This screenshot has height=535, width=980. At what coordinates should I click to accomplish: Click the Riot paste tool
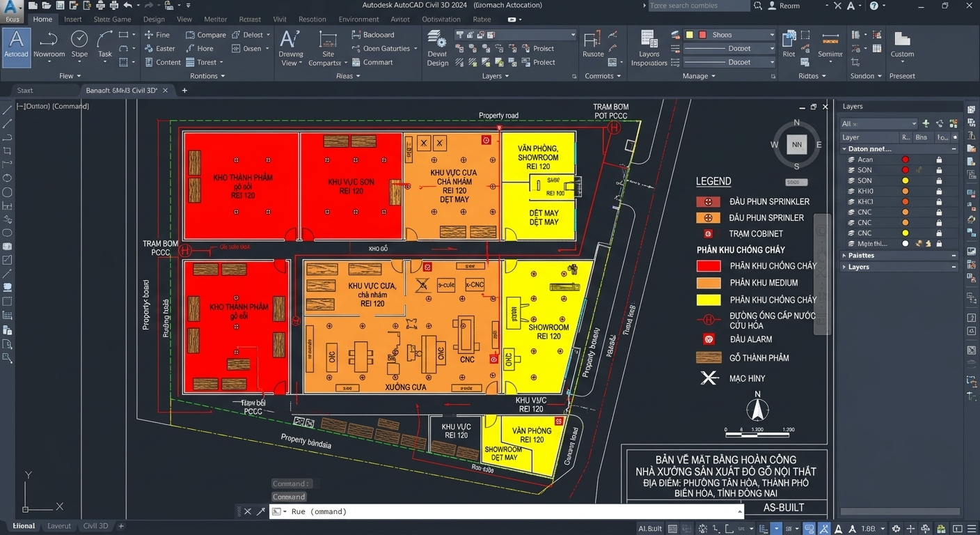tap(789, 43)
